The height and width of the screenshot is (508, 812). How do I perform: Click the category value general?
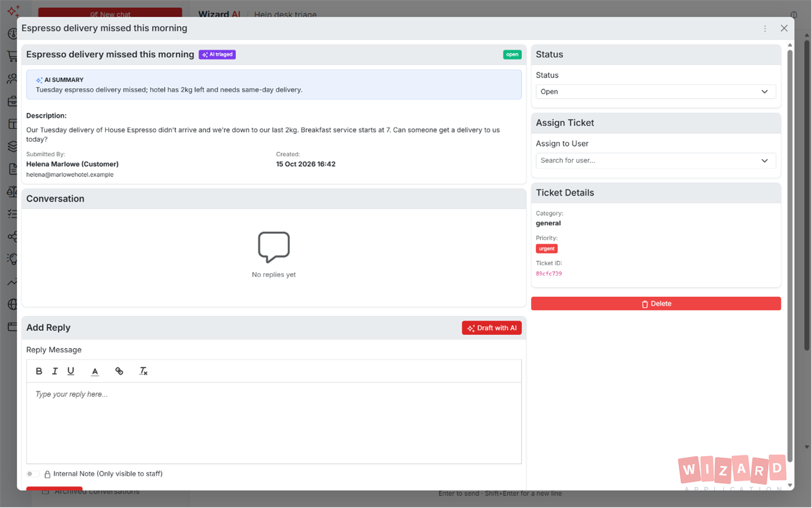click(x=548, y=223)
